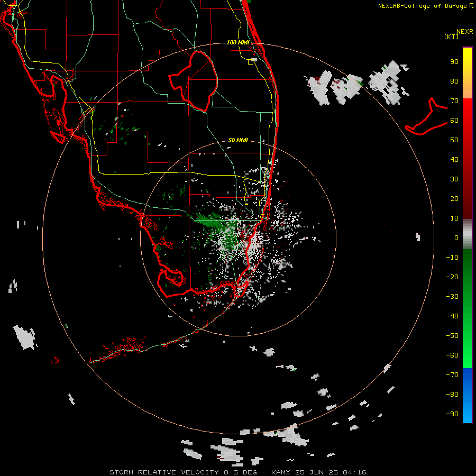Pick the gray zero-velocity color bar segment
This screenshot has height=476, width=476.
click(x=467, y=234)
